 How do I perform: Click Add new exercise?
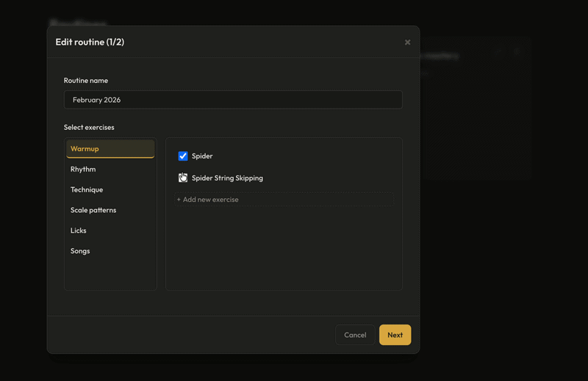[284, 199]
